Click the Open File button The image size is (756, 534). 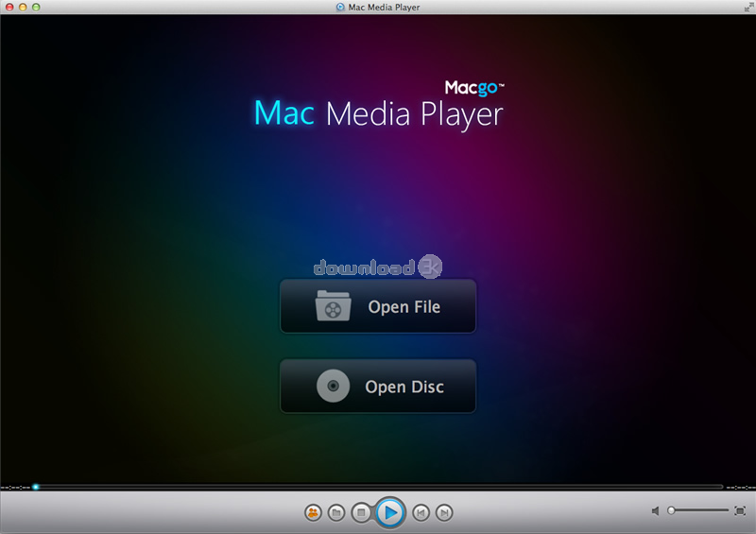click(x=377, y=306)
